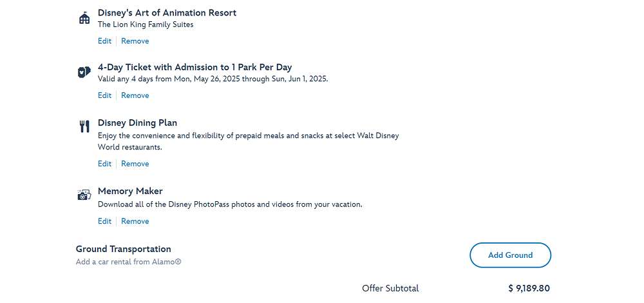Click the Offer Subtotal amount $9,189.80
This screenshot has height=303, width=644.
pos(529,288)
